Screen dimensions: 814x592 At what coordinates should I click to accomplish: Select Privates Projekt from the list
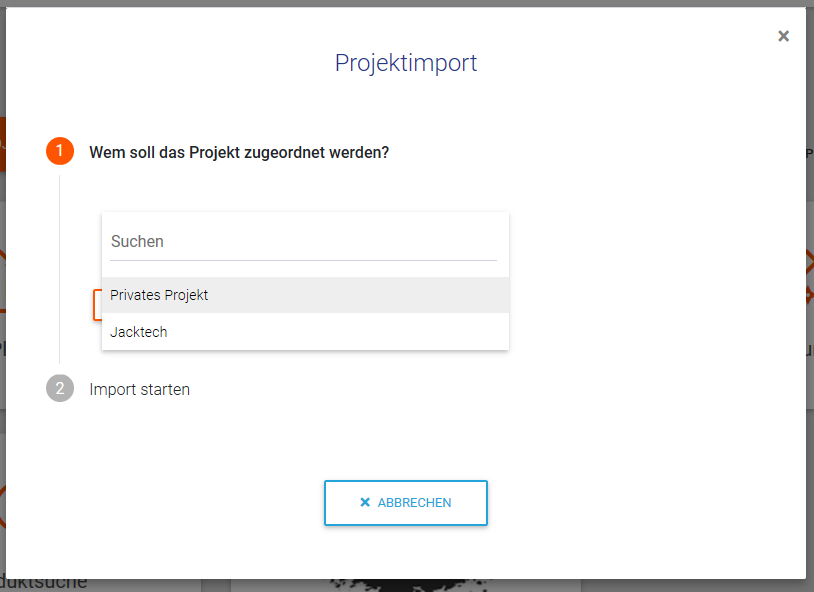[305, 295]
